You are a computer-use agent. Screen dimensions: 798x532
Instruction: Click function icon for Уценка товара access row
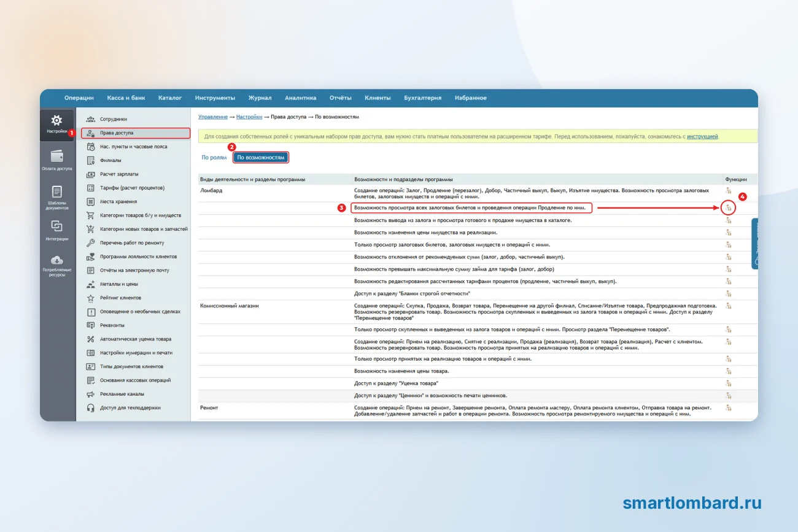tap(729, 383)
